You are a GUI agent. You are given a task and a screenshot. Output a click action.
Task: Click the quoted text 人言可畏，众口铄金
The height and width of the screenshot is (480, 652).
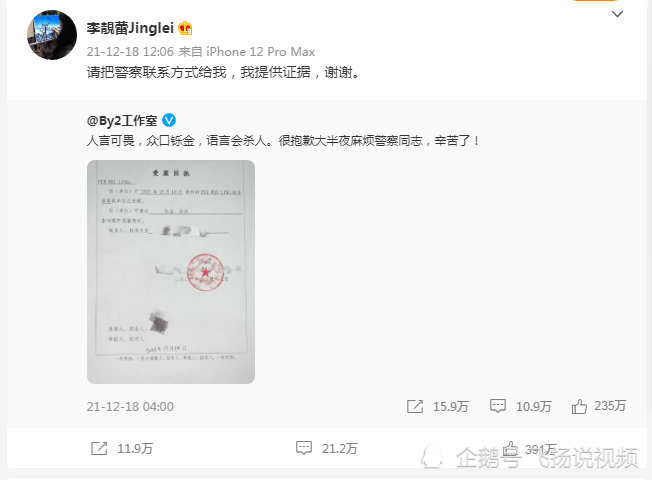click(x=141, y=141)
